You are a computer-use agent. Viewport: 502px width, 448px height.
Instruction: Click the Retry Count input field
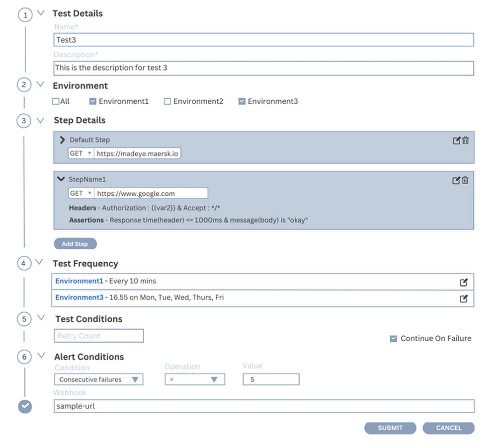[x=98, y=336]
